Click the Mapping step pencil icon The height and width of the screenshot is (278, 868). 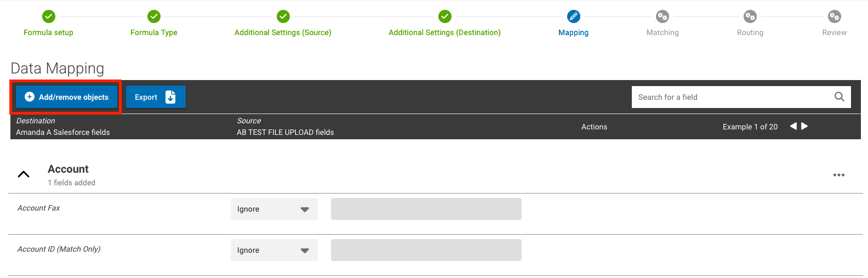574,16
